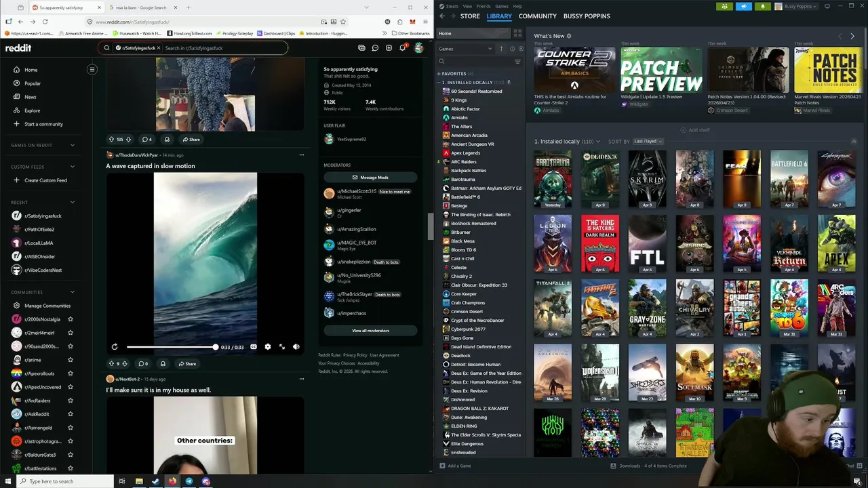Downvote the wave slow motion post
Screen dimensions: 868x488
click(x=125, y=364)
